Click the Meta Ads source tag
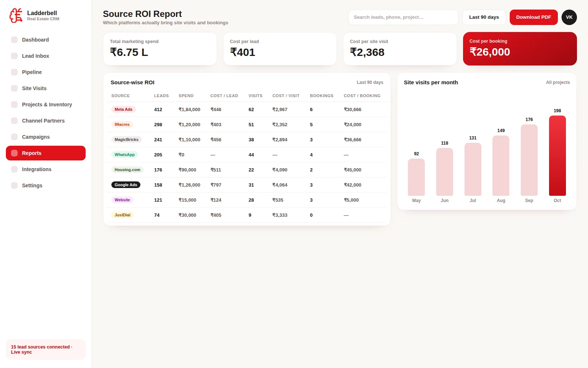 tap(123, 109)
